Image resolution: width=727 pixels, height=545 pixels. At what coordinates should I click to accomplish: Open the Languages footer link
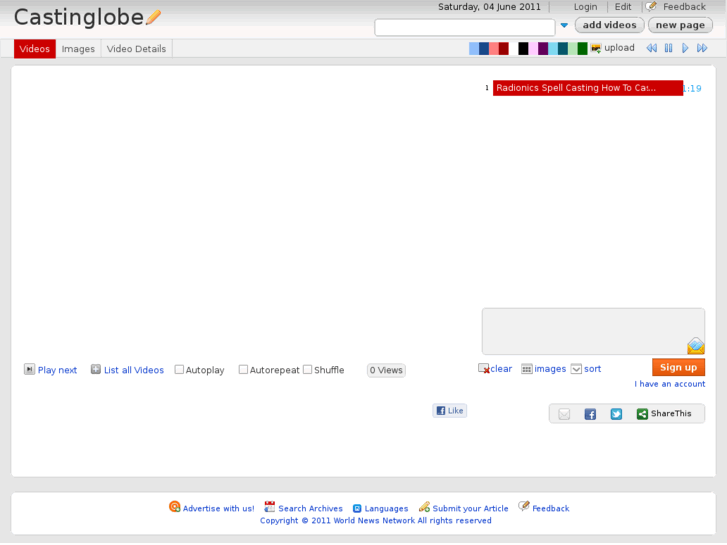(386, 508)
